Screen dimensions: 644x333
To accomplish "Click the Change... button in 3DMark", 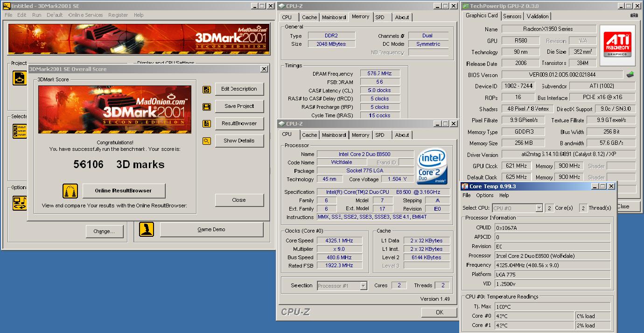I will pos(104,232).
